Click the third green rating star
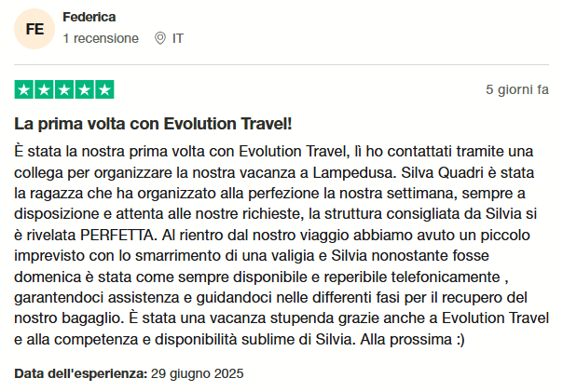 [64, 90]
